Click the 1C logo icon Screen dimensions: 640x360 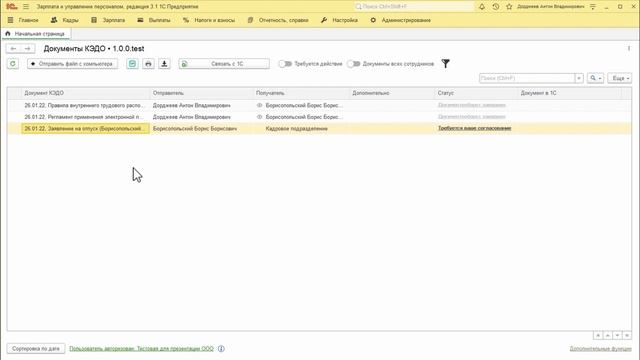12,7
